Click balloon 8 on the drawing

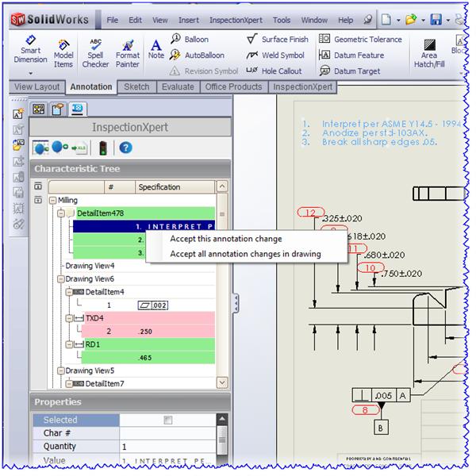tap(366, 410)
